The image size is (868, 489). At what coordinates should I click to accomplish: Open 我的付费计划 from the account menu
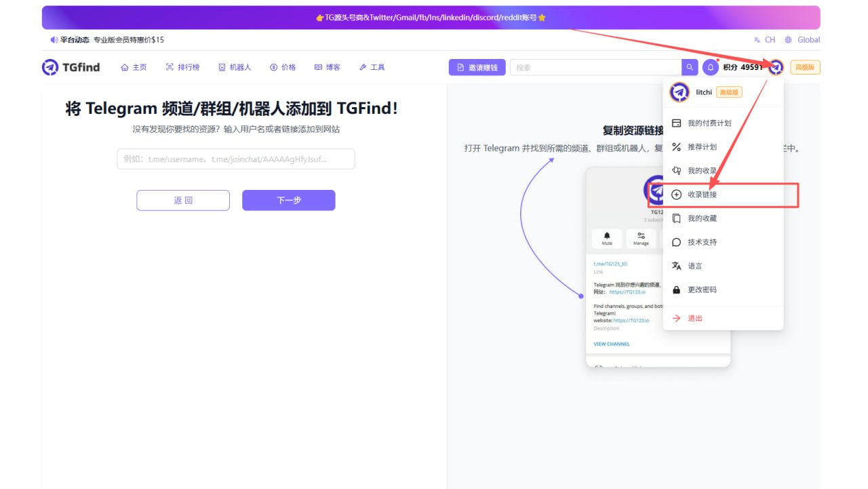pyautogui.click(x=723, y=123)
